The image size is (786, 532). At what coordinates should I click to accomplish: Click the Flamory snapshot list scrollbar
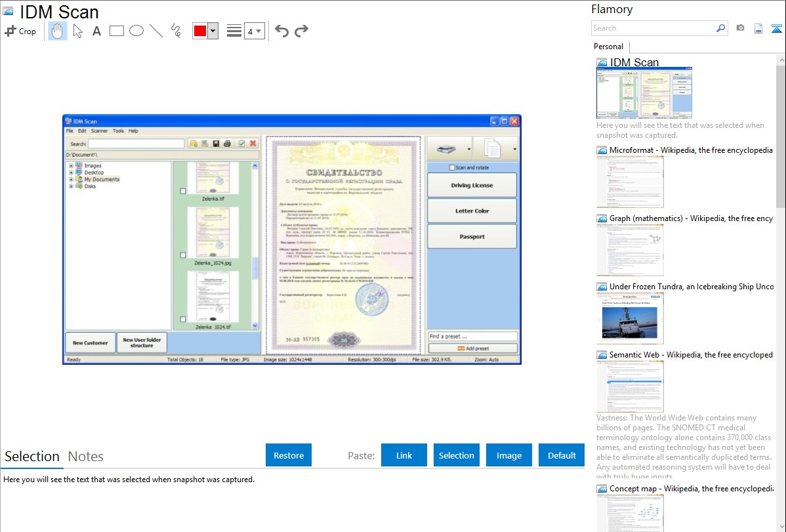781,136
